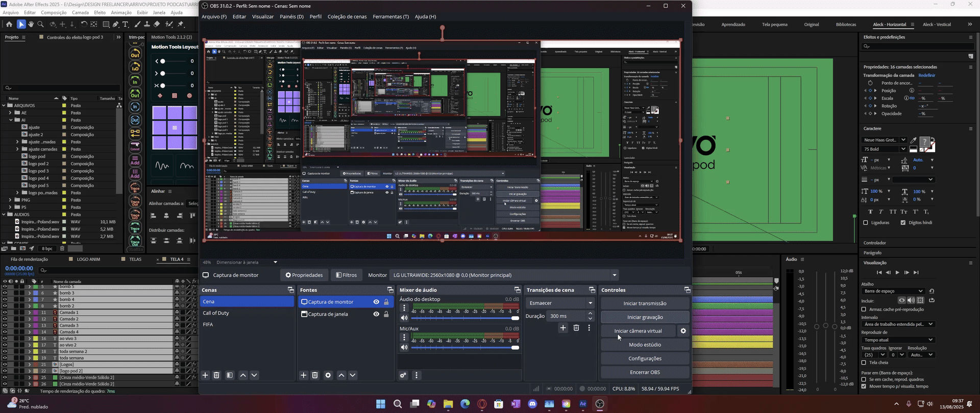This screenshot has width=980, height=413.
Task: Open source properties gear in Fontes panel
Action: click(x=328, y=375)
